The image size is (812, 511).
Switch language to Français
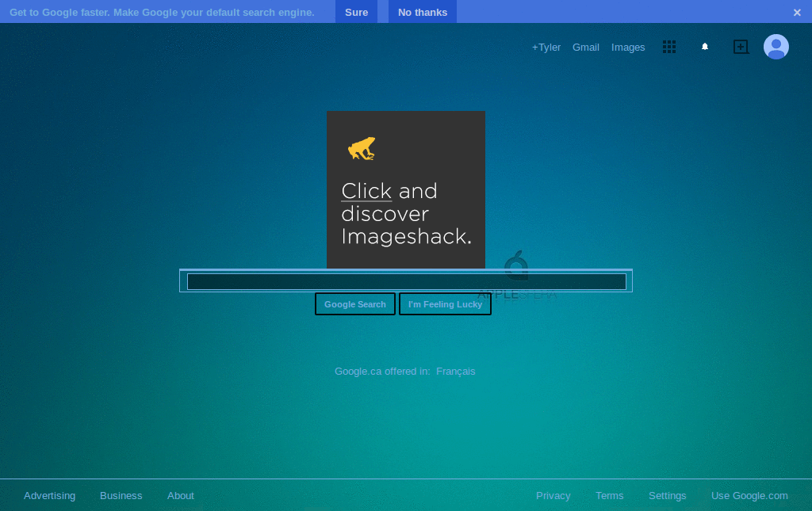coord(456,372)
